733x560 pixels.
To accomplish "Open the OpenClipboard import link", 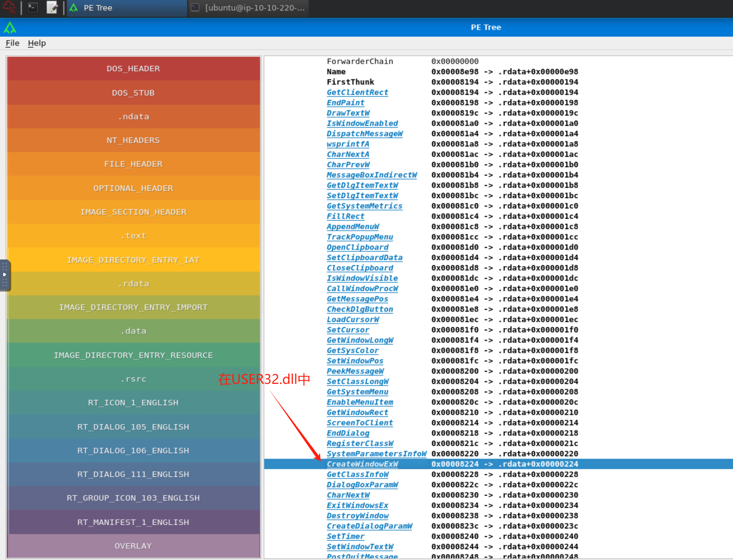I will [357, 247].
